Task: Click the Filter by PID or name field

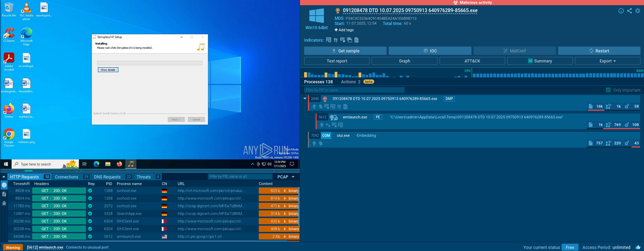Action: point(354,90)
